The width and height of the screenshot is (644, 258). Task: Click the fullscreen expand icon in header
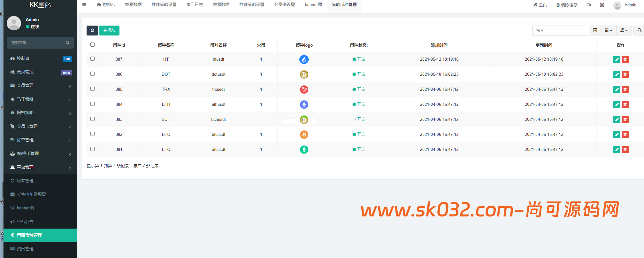coord(602,5)
